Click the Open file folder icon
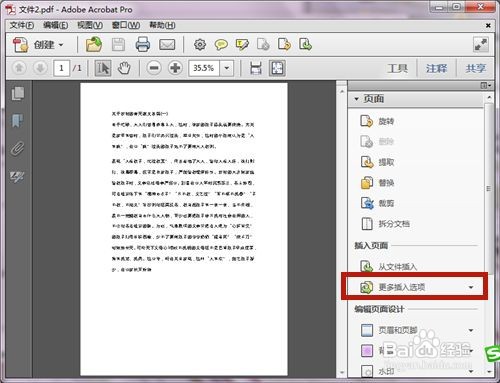Viewport: 500px width, 383px height. coord(94,45)
